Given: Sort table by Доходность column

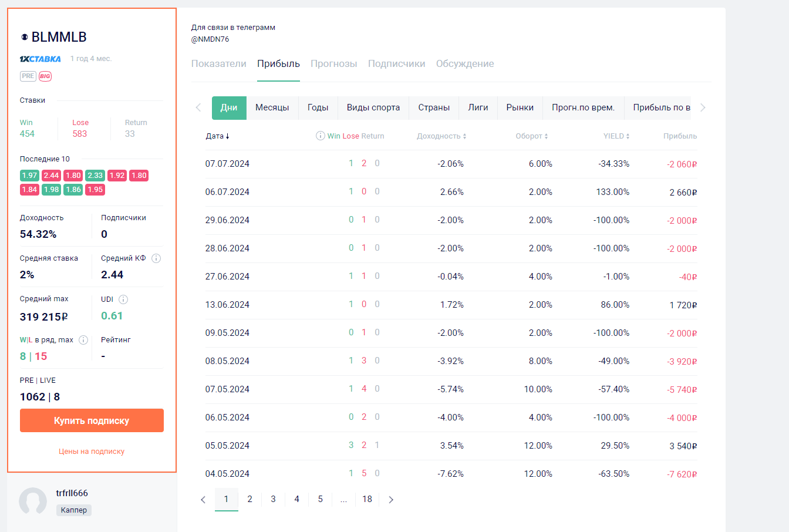Looking at the screenshot, I should [x=441, y=136].
